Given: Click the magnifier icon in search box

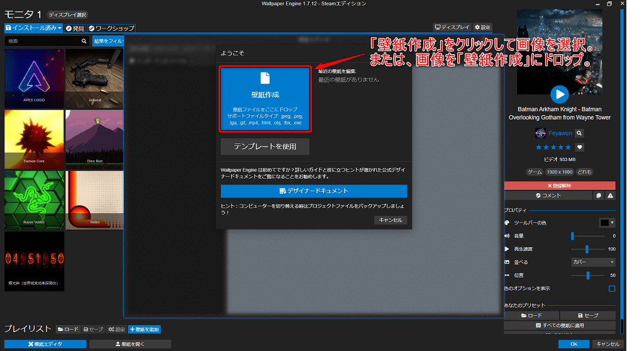Looking at the screenshot, I should click(x=84, y=41).
